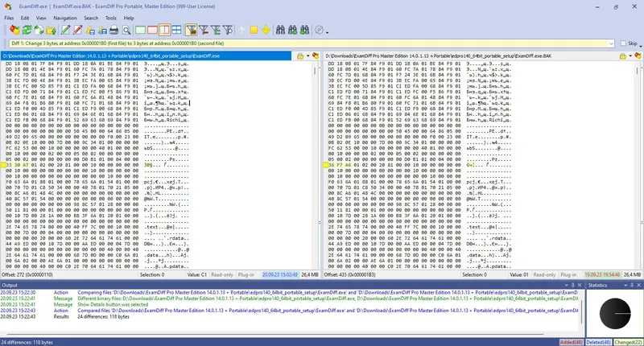This screenshot has width=644, height=346.
Task: Close the Output panel
Action: click(x=580, y=285)
